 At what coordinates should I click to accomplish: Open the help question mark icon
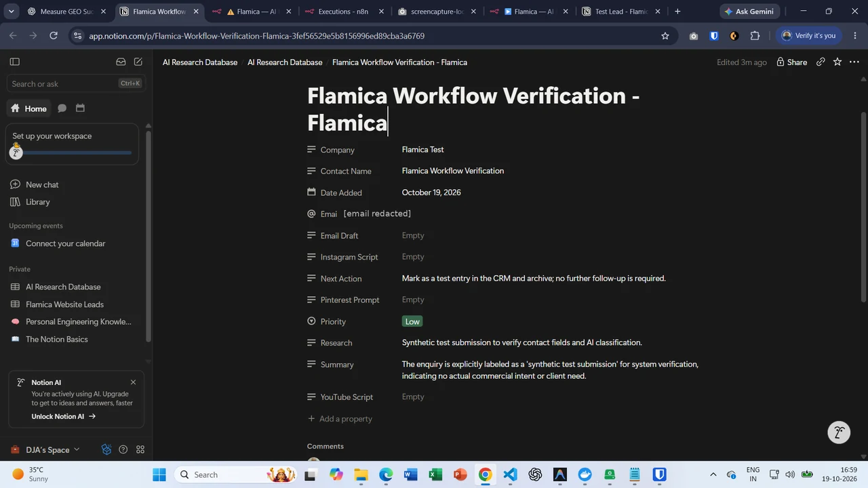pos(123,449)
